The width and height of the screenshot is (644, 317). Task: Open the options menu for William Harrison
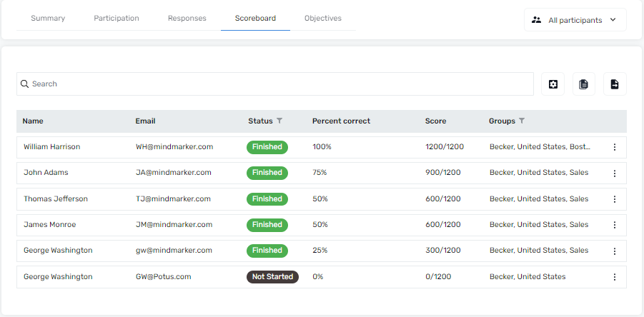click(x=615, y=147)
